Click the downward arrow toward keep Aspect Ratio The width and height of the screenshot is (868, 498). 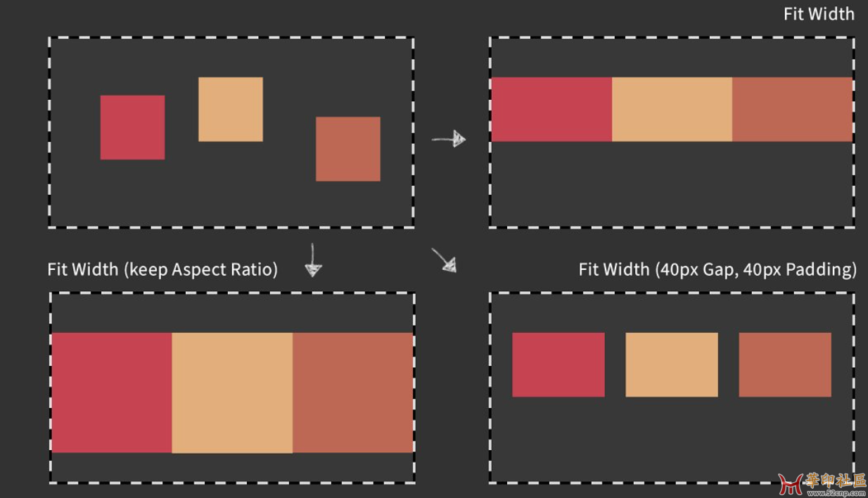(313, 260)
